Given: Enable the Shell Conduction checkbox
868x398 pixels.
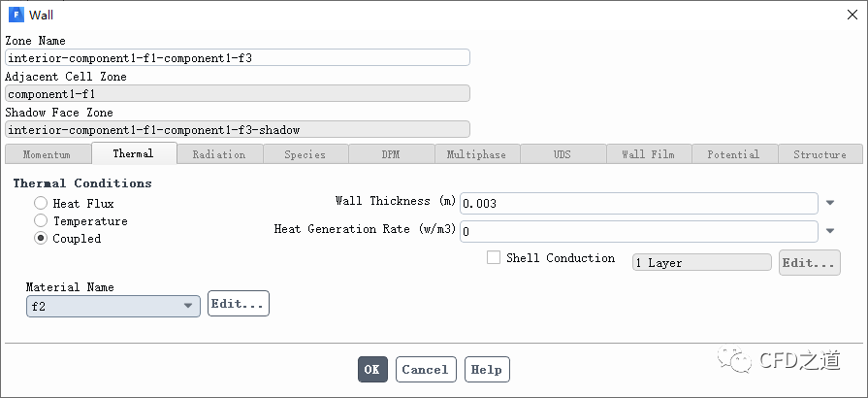Looking at the screenshot, I should [494, 258].
